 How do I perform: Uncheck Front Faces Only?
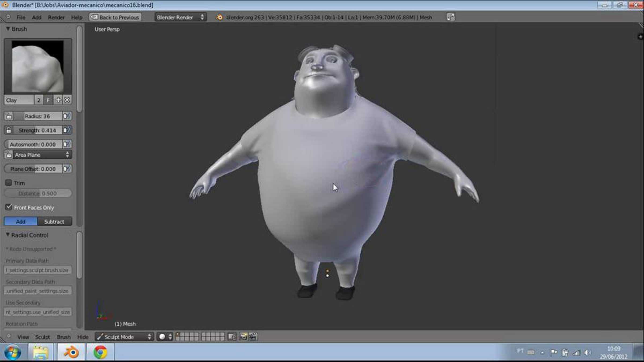pos(9,207)
